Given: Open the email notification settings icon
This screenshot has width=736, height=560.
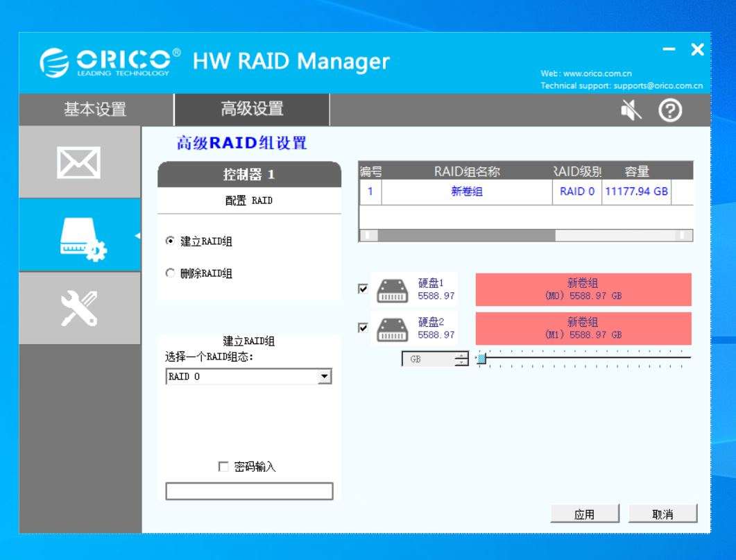Looking at the screenshot, I should pos(79,162).
